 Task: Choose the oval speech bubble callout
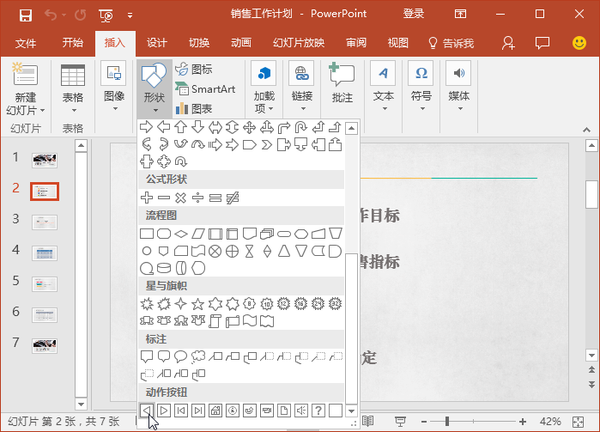pyautogui.click(x=181, y=356)
